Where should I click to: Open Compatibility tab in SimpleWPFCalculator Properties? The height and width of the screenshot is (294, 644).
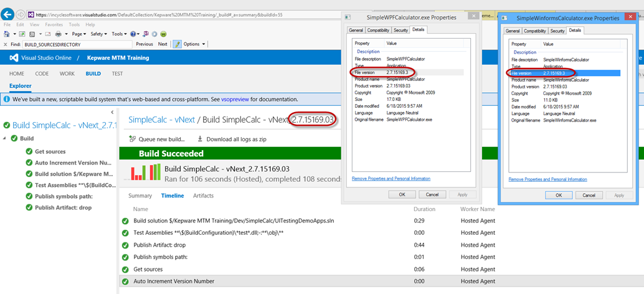pos(378,31)
